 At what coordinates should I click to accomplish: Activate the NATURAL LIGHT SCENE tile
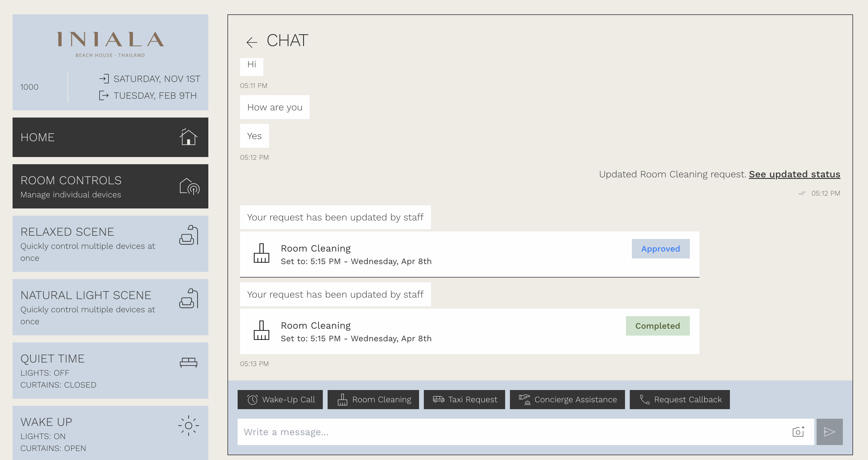pos(110,307)
